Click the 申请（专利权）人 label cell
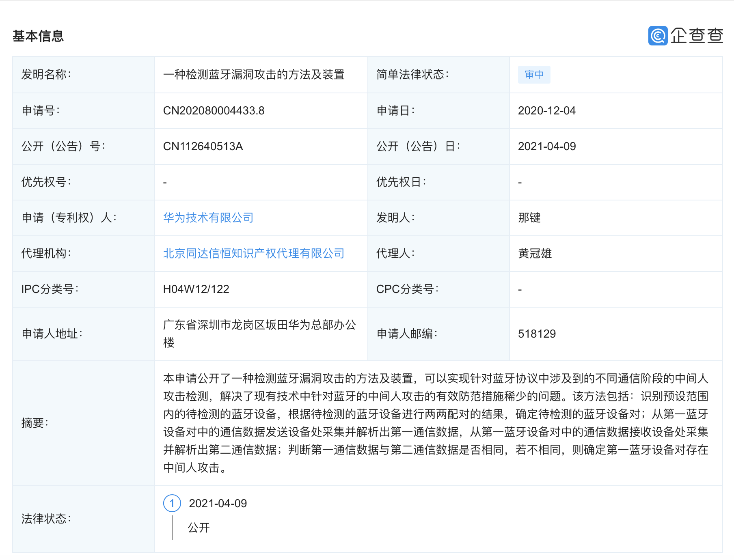734x560 pixels. point(84,218)
